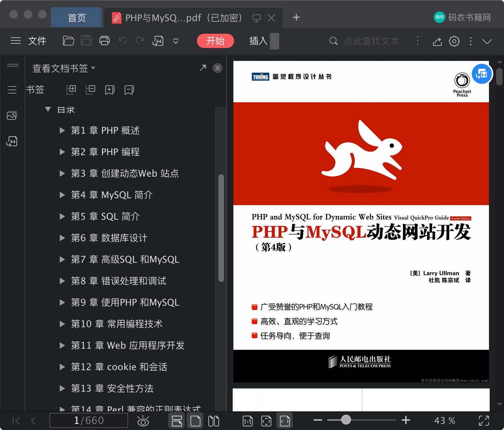Expand 第4 章 MySQL 简介
The height and width of the screenshot is (430, 504).
click(x=62, y=195)
